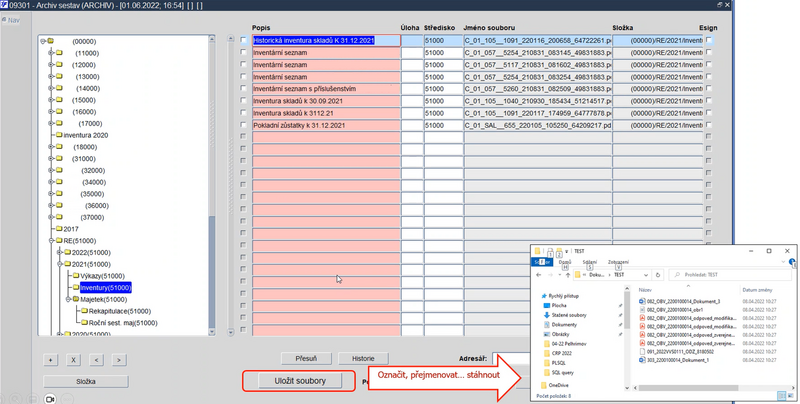Tick checkbox beside Pokladní zůstatky k 31.12.2021

point(243,126)
